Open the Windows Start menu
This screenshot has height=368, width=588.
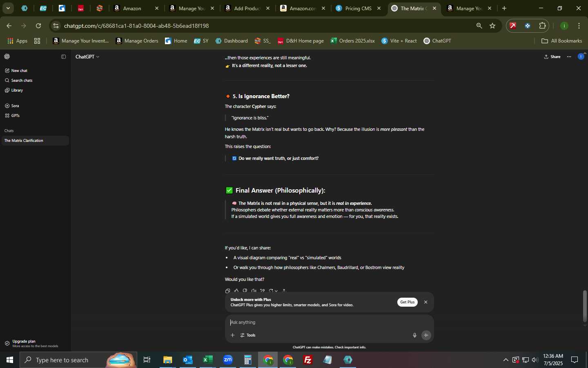coord(10,360)
